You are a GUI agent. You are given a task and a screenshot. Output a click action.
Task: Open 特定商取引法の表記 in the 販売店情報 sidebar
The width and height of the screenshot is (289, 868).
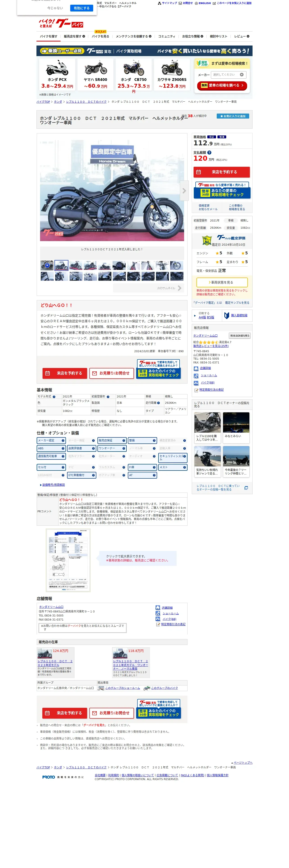click(x=209, y=390)
